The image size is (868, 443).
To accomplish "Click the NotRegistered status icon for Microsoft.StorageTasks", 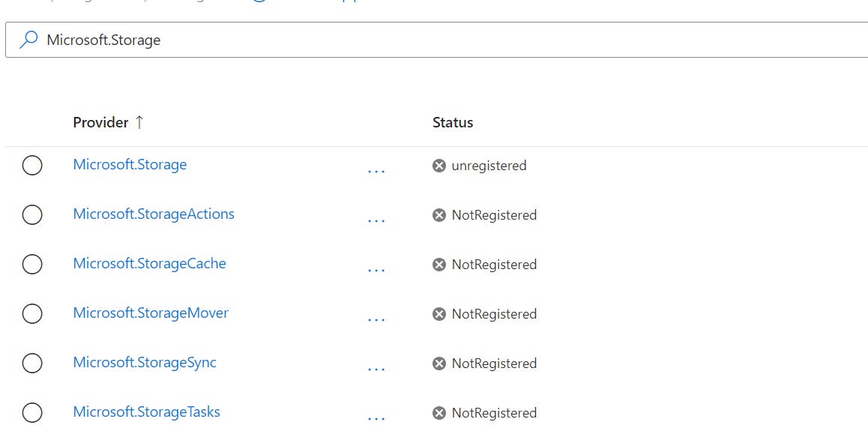I will click(439, 413).
